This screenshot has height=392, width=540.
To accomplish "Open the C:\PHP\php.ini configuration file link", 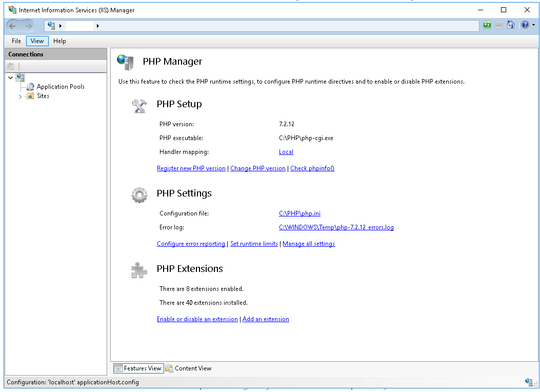I will pos(299,213).
